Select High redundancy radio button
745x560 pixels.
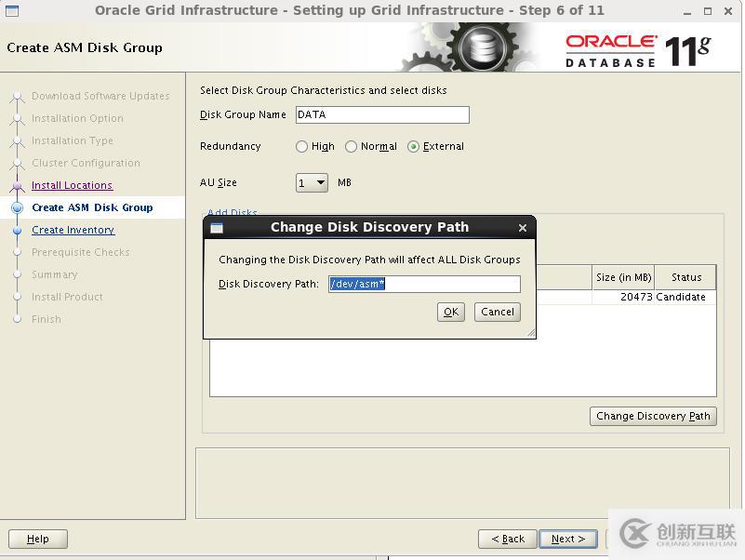tap(301, 146)
